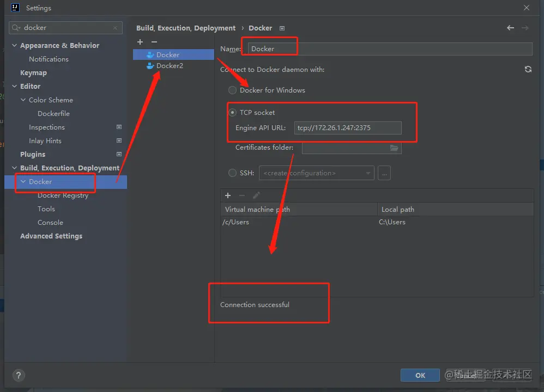The height and width of the screenshot is (392, 544).
Task: Navigate back in settings history
Action: pos(510,28)
